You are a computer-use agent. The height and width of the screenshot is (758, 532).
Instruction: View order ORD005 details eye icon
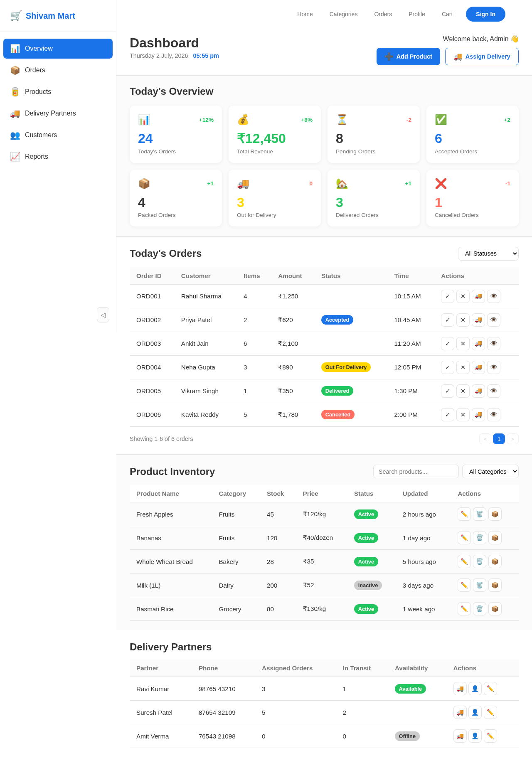click(x=494, y=391)
